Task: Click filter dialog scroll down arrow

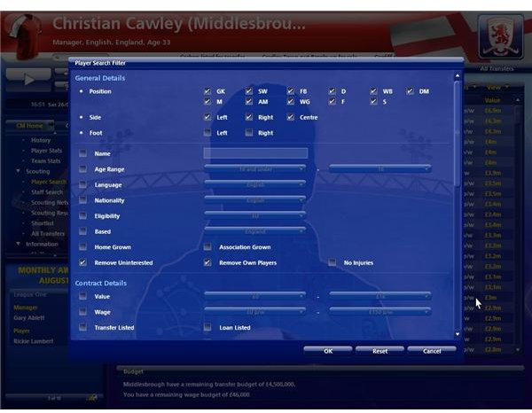Action: coord(458,334)
